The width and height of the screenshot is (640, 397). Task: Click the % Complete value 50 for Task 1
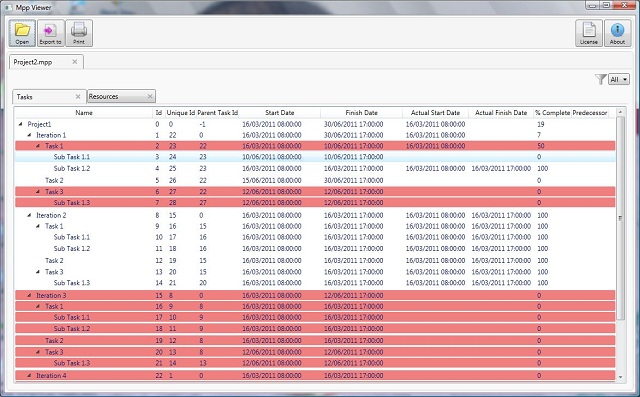(540, 146)
